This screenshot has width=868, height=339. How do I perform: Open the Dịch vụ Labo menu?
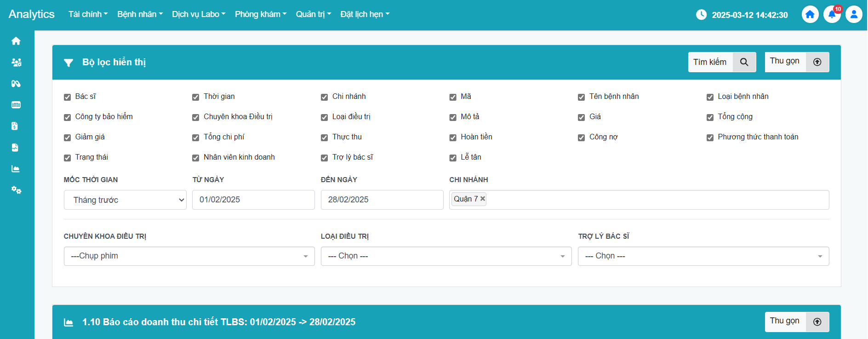tap(199, 14)
